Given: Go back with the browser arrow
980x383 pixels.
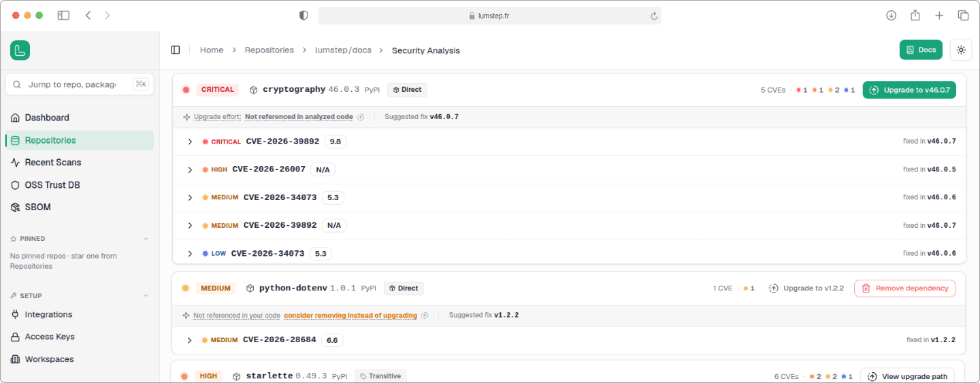Looking at the screenshot, I should click(88, 15).
